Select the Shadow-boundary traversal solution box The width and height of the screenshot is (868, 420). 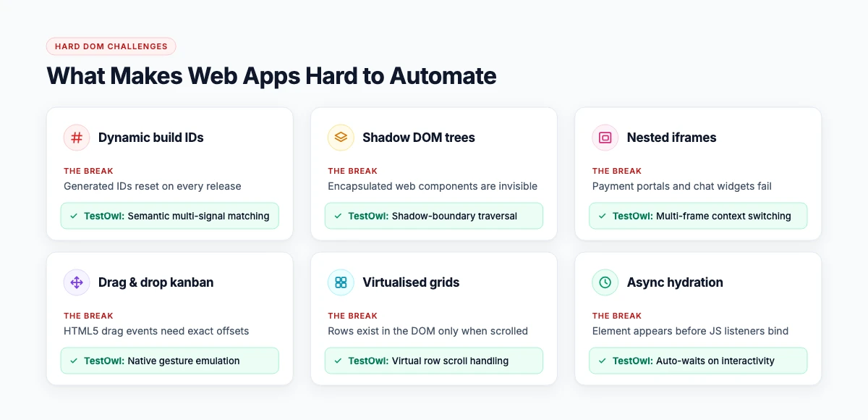(434, 216)
